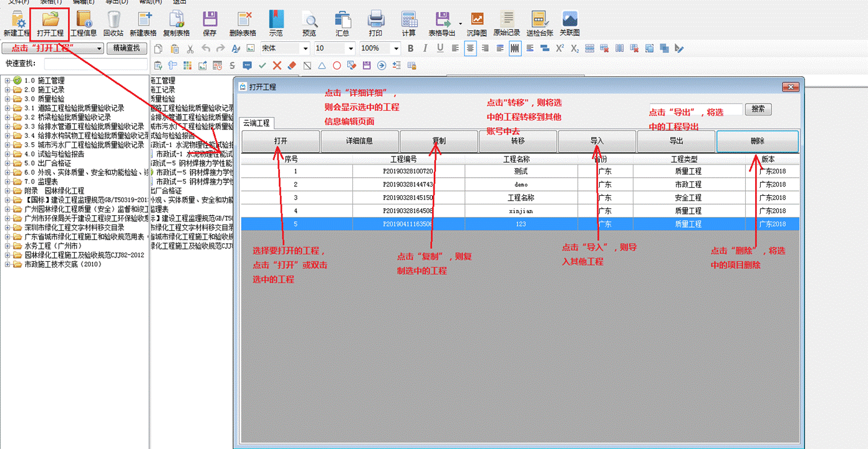Viewport: 868px width, 449px height.
Task: Open the 关联图 picture icon
Action: (x=570, y=20)
